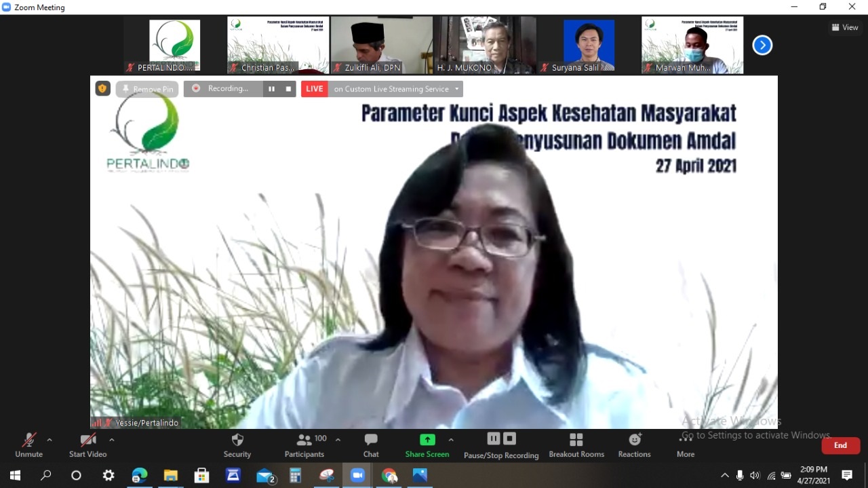868x488 pixels.
Task: Stop the recording in top bar
Action: [x=288, y=89]
